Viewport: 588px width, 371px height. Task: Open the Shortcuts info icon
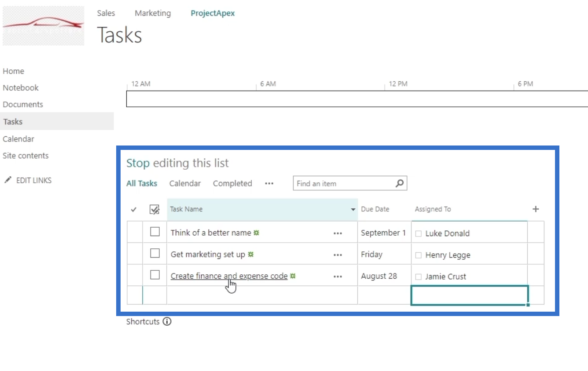pyautogui.click(x=167, y=321)
